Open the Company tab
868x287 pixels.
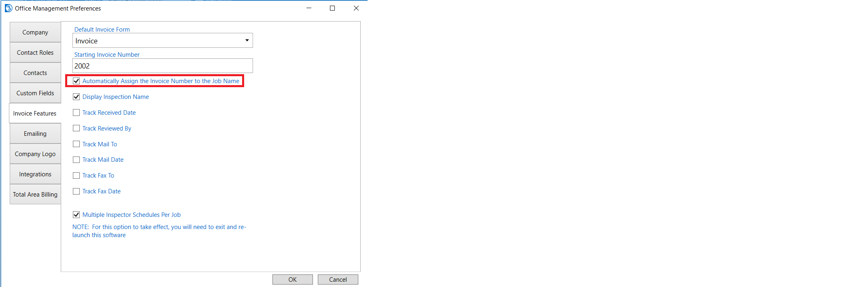click(x=35, y=32)
